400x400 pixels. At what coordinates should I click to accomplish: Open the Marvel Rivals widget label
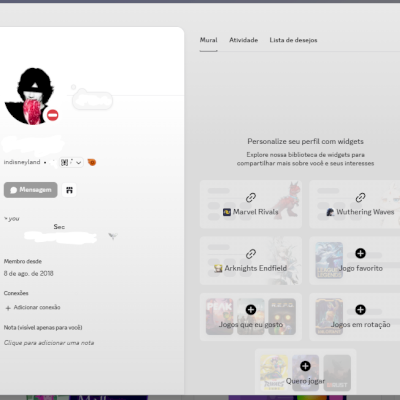tap(255, 212)
